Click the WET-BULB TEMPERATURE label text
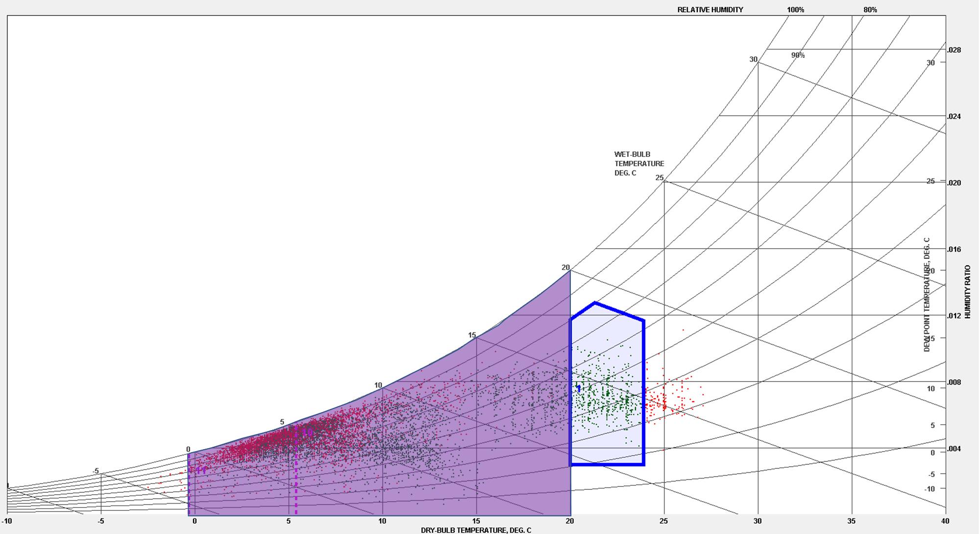Image resolution: width=980 pixels, height=534 pixels. [639, 164]
